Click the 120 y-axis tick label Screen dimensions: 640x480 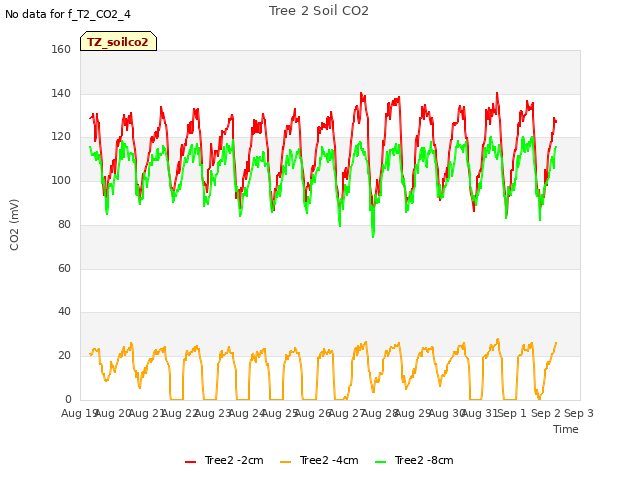(x=61, y=137)
